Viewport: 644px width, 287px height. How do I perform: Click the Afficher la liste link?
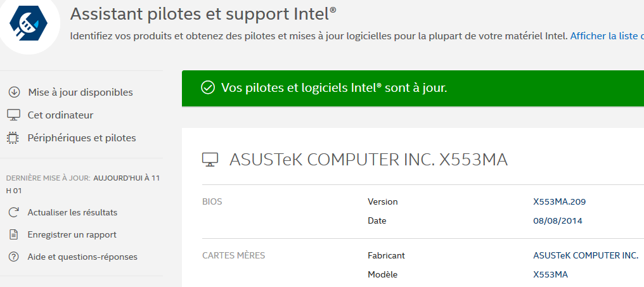click(606, 36)
